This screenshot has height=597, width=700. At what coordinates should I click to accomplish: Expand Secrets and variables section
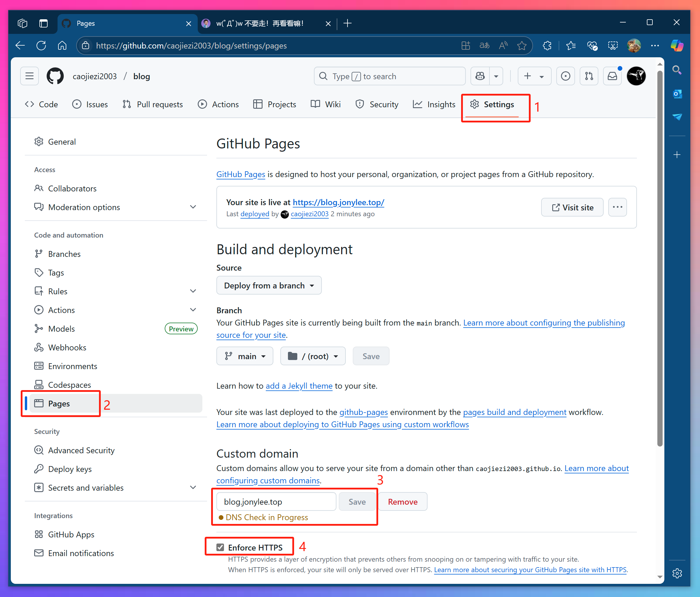click(x=193, y=487)
